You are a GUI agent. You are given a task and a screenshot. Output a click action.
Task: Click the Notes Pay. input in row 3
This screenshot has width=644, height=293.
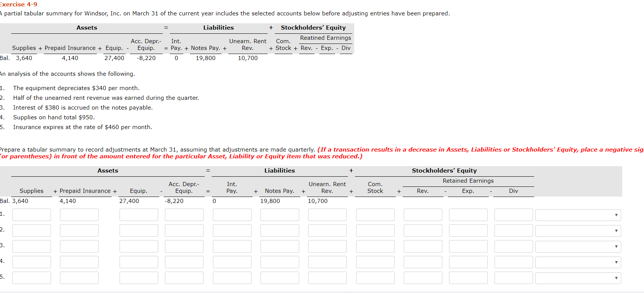coord(280,246)
